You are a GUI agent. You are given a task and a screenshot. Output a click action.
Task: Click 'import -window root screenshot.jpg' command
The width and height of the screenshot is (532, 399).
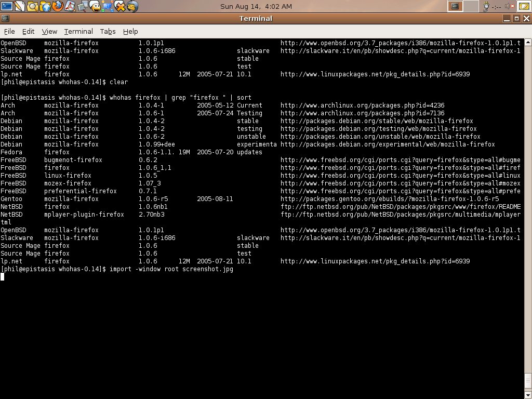tap(171, 269)
